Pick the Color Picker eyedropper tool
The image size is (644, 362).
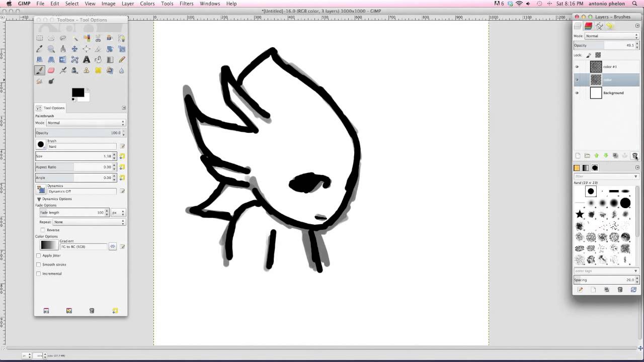[39, 49]
